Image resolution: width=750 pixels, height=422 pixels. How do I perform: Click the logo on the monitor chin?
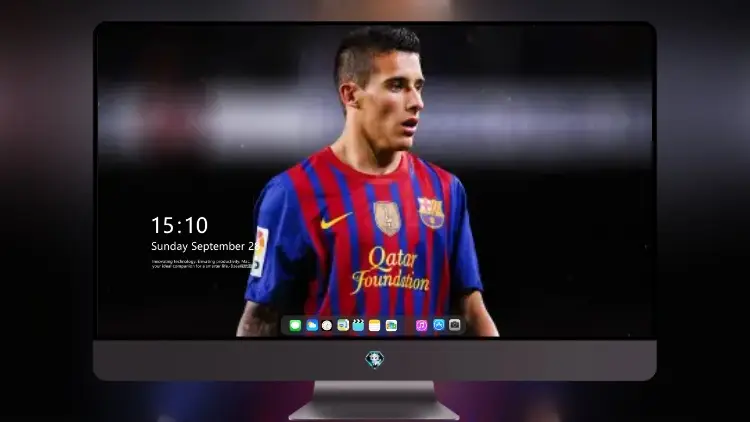(x=375, y=360)
